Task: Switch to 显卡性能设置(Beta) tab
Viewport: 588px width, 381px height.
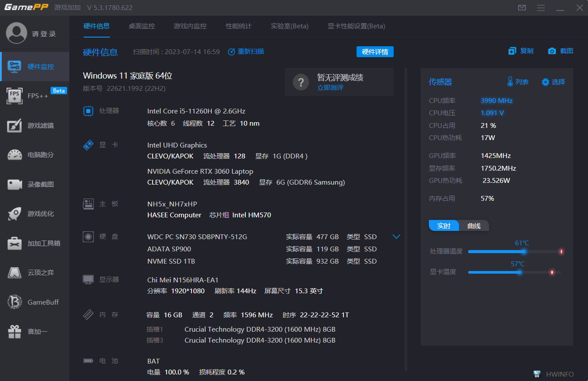Action: tap(357, 26)
